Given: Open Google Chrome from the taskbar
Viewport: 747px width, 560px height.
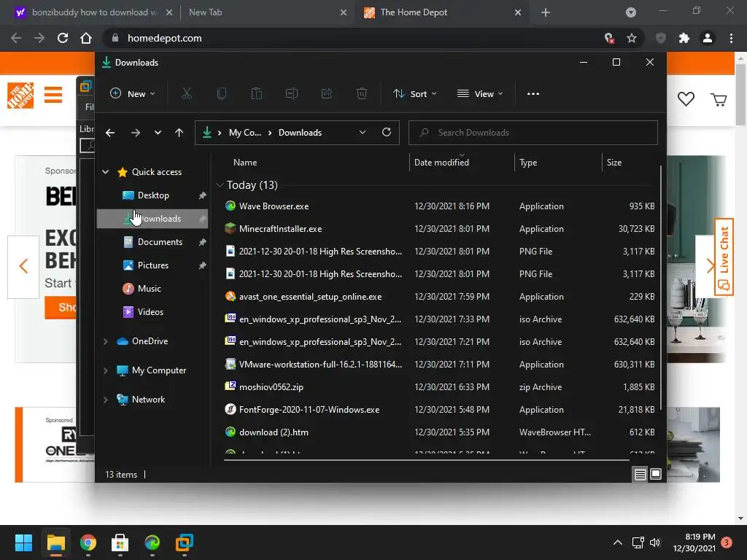Looking at the screenshot, I should pyautogui.click(x=88, y=542).
